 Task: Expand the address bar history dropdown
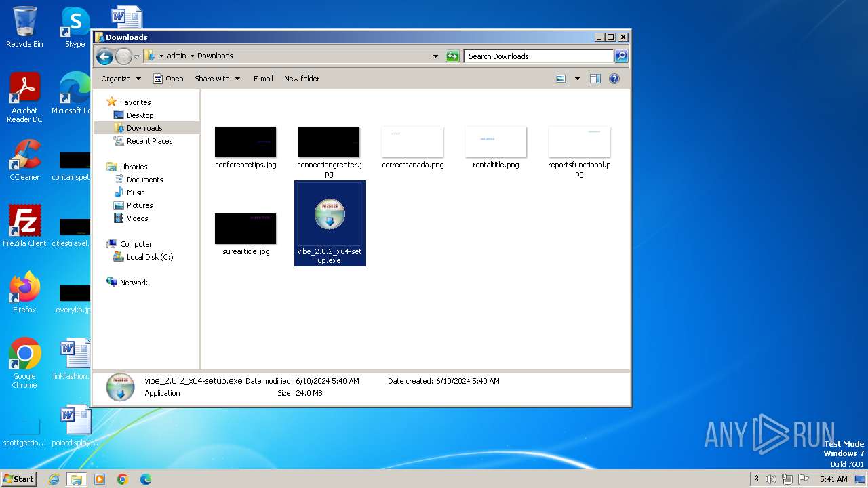[435, 56]
